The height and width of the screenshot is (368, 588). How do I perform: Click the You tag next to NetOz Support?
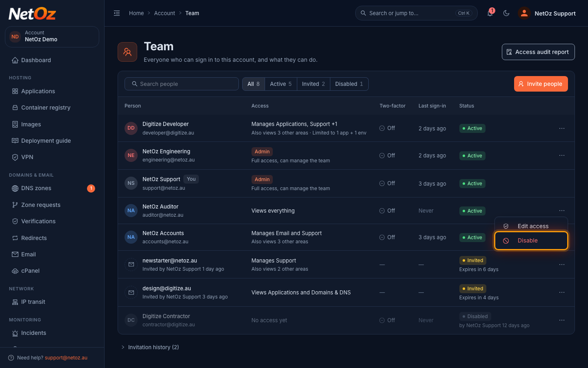coord(191,179)
